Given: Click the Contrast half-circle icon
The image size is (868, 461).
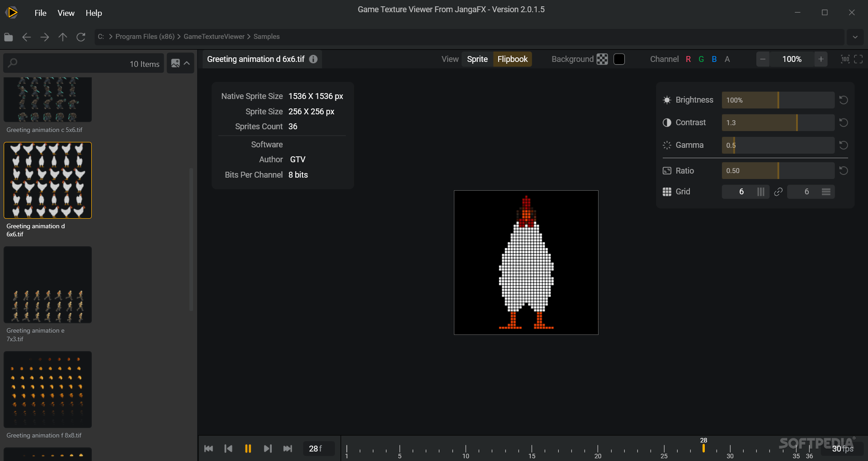Looking at the screenshot, I should point(667,122).
